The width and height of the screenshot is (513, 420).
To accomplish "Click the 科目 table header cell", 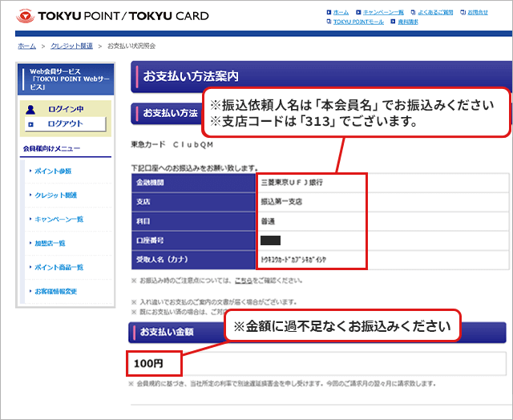I will coord(193,221).
